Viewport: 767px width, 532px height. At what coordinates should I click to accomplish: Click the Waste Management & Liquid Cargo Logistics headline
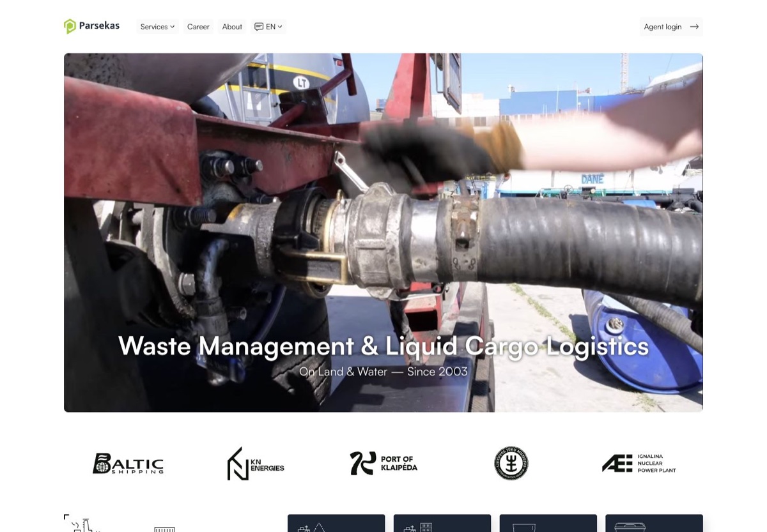(383, 346)
